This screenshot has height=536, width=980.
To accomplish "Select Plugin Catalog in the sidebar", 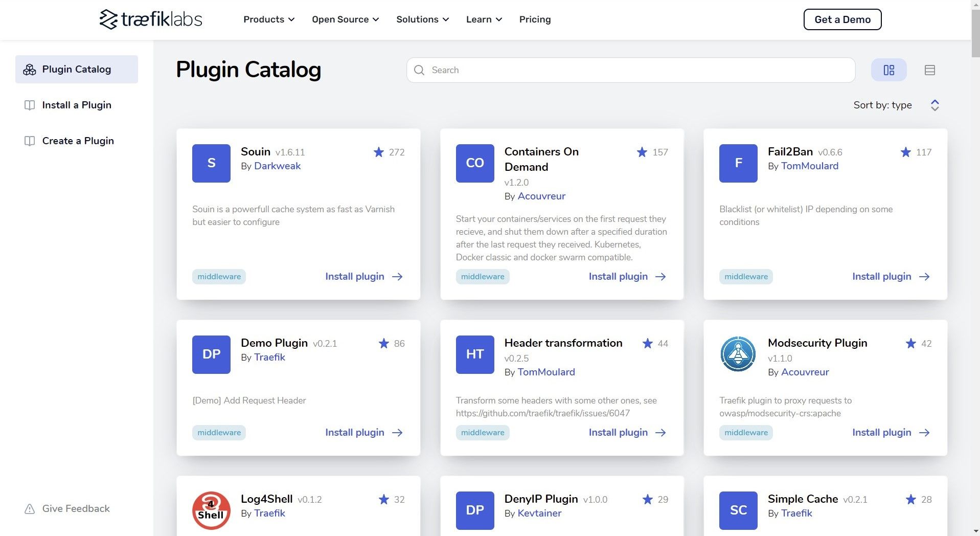I will (x=77, y=69).
